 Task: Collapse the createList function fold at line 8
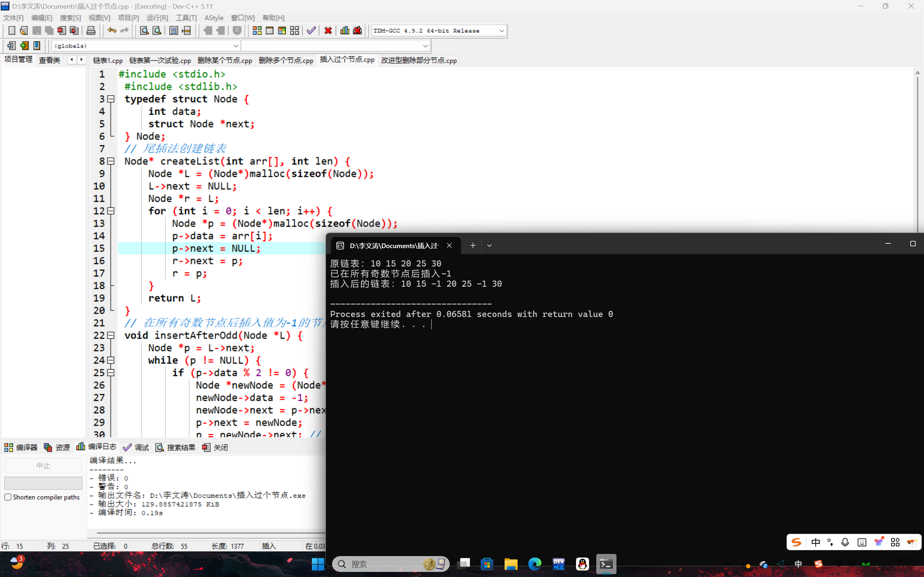[111, 162]
